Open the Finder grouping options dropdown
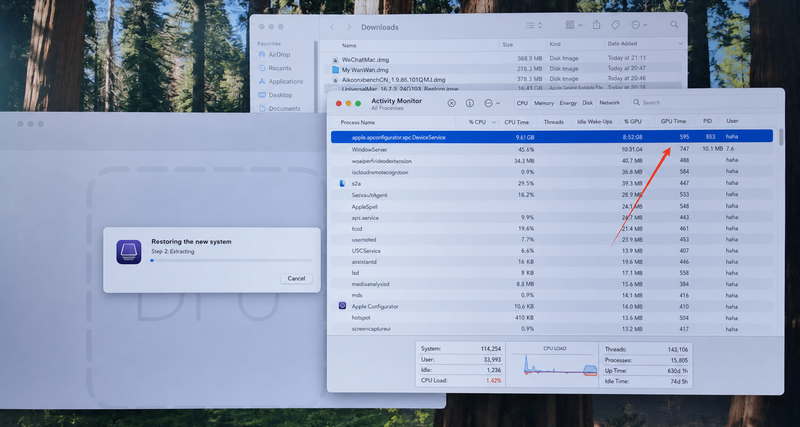Image resolution: width=800 pixels, height=427 pixels. 573,25
